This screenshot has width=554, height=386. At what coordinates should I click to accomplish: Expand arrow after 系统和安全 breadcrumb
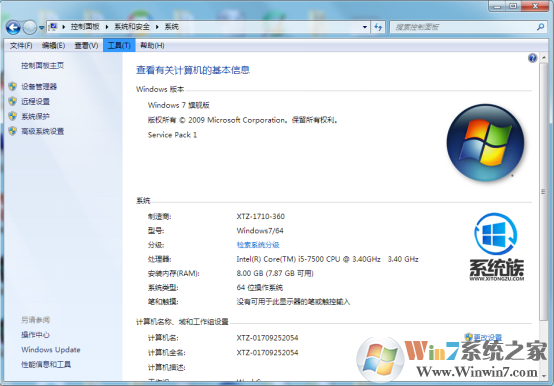click(x=157, y=27)
